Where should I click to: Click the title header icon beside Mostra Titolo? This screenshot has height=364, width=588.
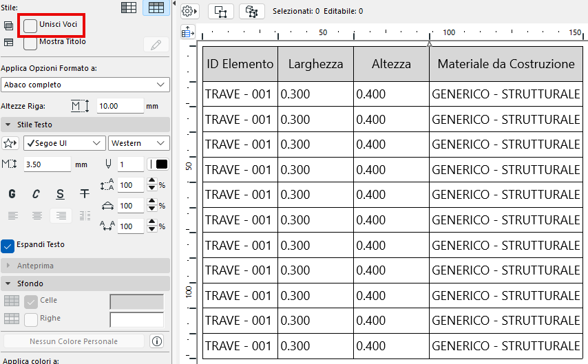pyautogui.click(x=9, y=43)
